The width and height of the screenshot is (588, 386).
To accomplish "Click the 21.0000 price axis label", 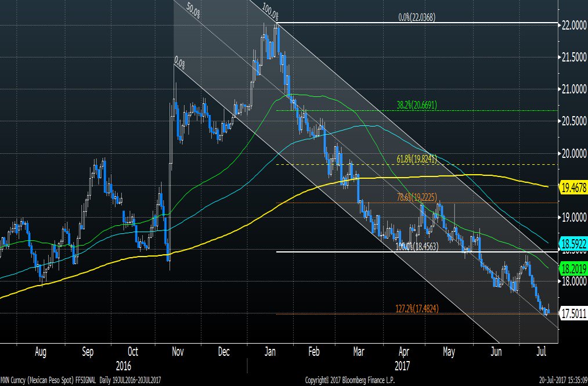I will 574,89.
